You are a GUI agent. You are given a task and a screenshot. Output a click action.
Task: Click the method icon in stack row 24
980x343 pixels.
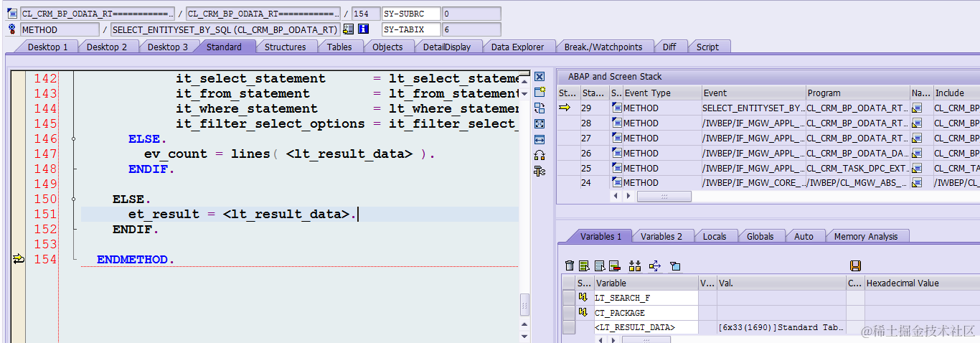pos(617,183)
